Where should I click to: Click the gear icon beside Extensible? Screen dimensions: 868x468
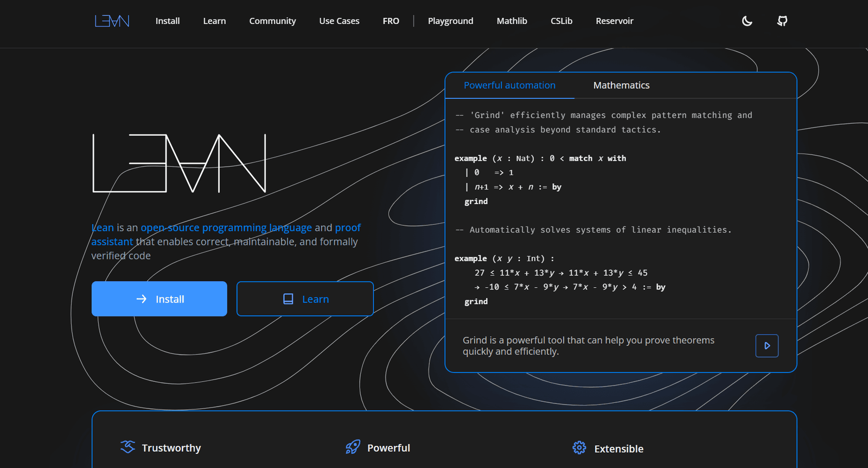tap(579, 447)
